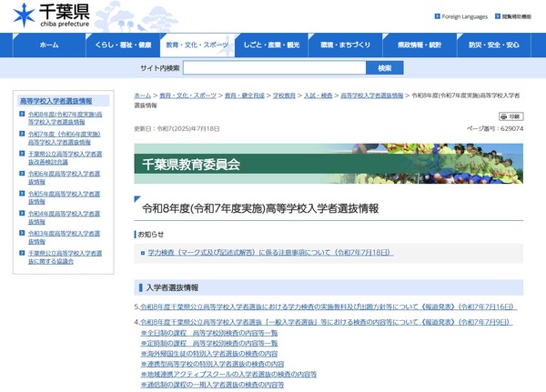Click arrow icon beside 令和6年度 sidebar link
The width and height of the screenshot is (546, 392).
[23, 176]
